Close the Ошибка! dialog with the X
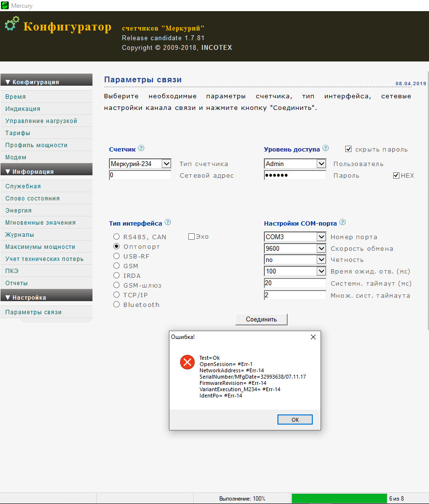Image resolution: width=429 pixels, height=504 pixels. [x=313, y=337]
